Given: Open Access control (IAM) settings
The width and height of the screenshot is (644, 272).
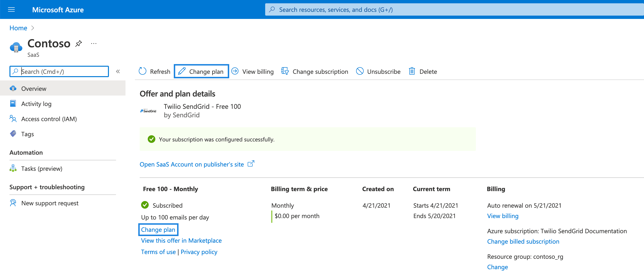Looking at the screenshot, I should tap(49, 119).
